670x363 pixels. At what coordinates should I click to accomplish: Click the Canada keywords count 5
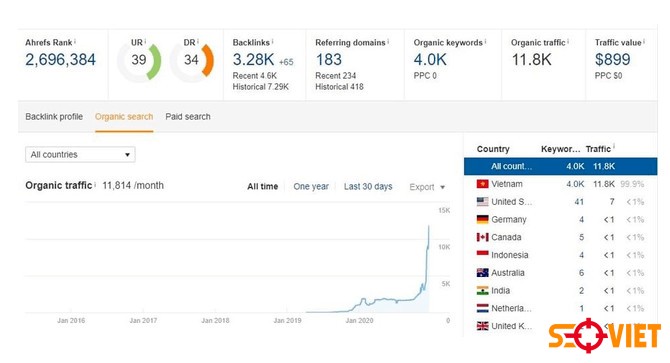point(582,237)
